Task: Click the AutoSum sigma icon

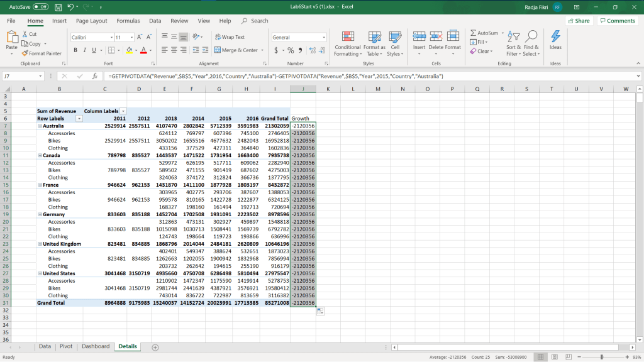Action: coord(473,33)
